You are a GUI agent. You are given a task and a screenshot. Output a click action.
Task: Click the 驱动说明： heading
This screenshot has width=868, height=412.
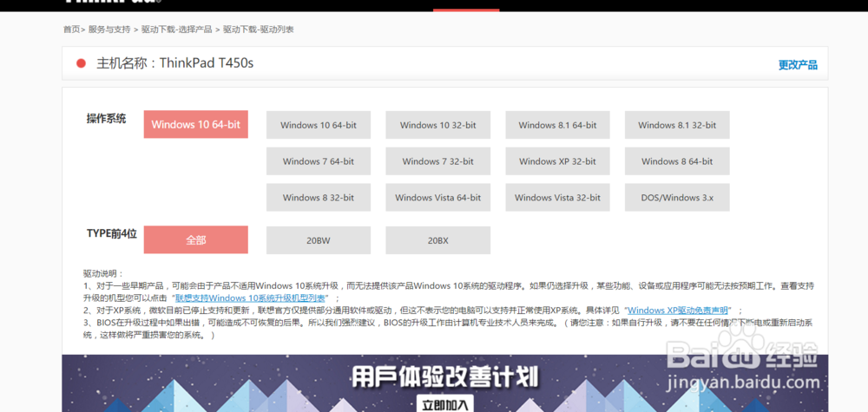(x=103, y=274)
